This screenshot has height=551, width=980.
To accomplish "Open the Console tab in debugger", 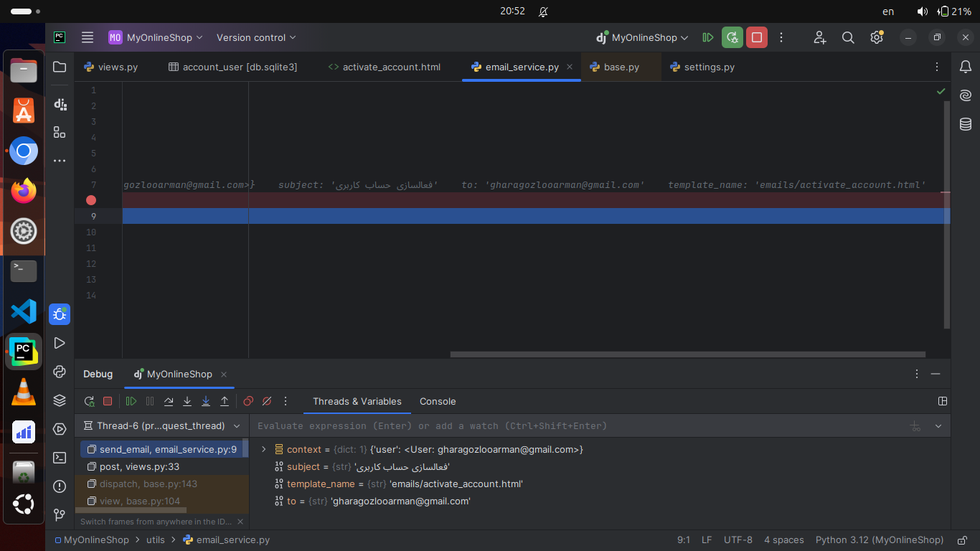I will [x=438, y=401].
